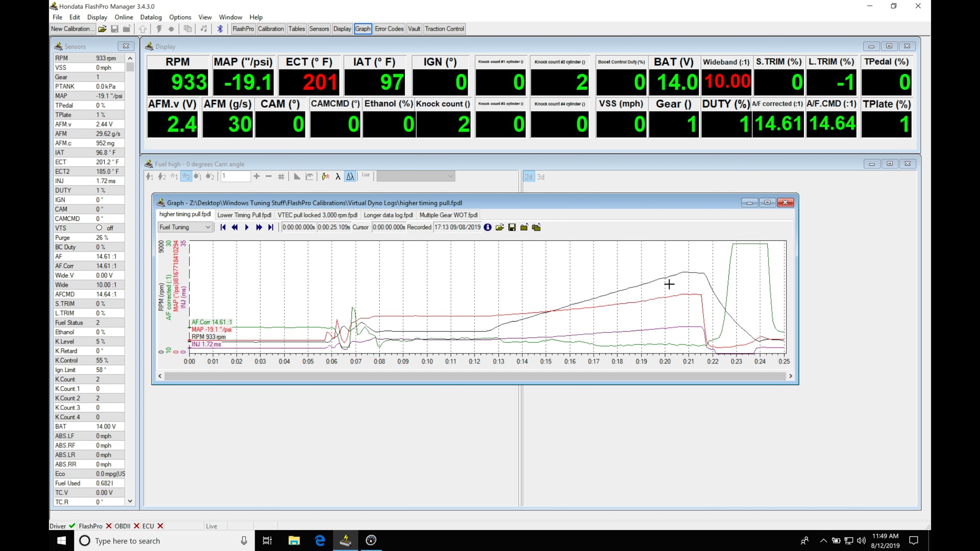The height and width of the screenshot is (551, 980).
Task: Click the zoom in plus icon above the graph
Action: (257, 177)
